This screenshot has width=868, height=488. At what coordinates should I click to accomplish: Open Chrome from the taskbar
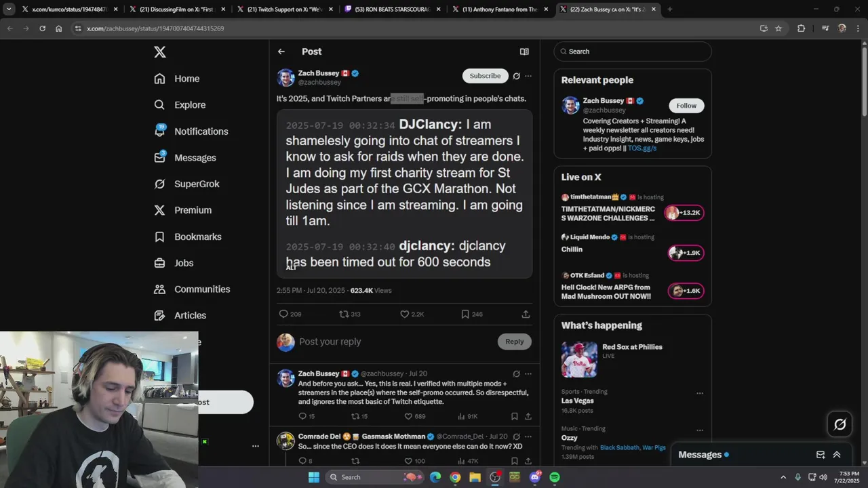point(455,477)
